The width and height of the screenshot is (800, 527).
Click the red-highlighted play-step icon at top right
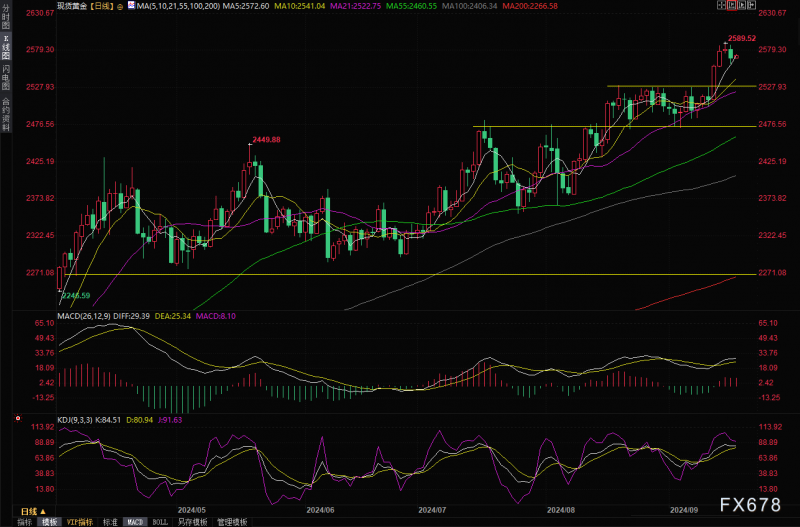(731, 5)
